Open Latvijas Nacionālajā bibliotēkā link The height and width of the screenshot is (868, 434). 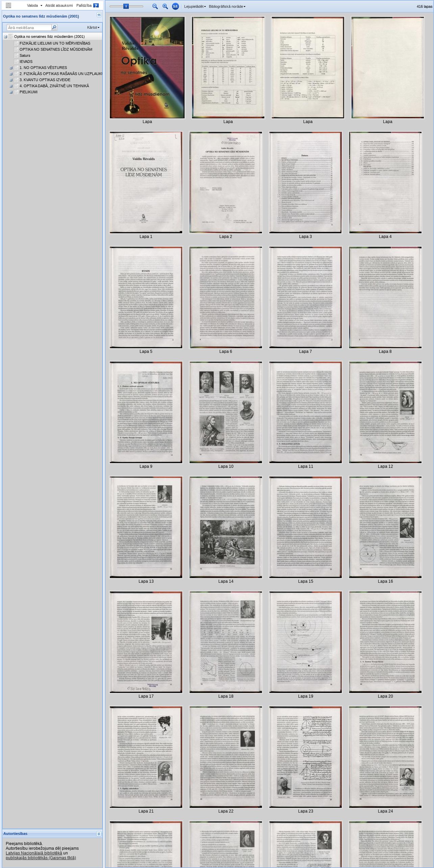34,853
